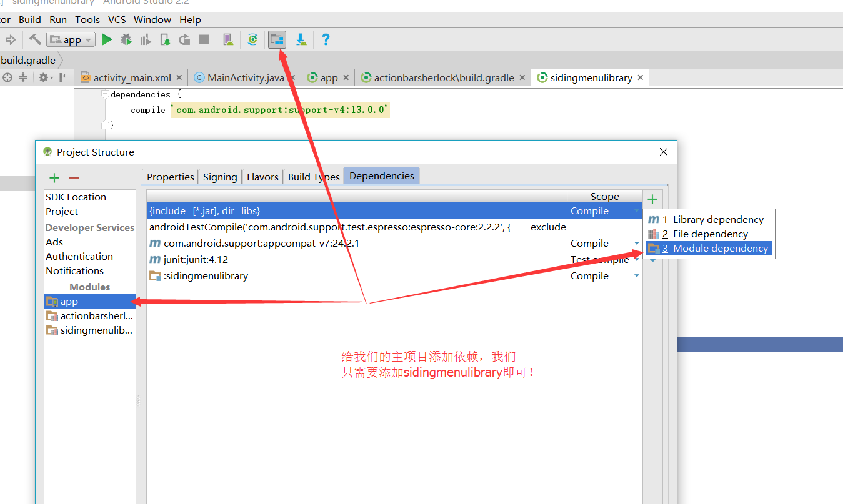Open the Build Types tab
This screenshot has height=504, width=843.
point(314,177)
